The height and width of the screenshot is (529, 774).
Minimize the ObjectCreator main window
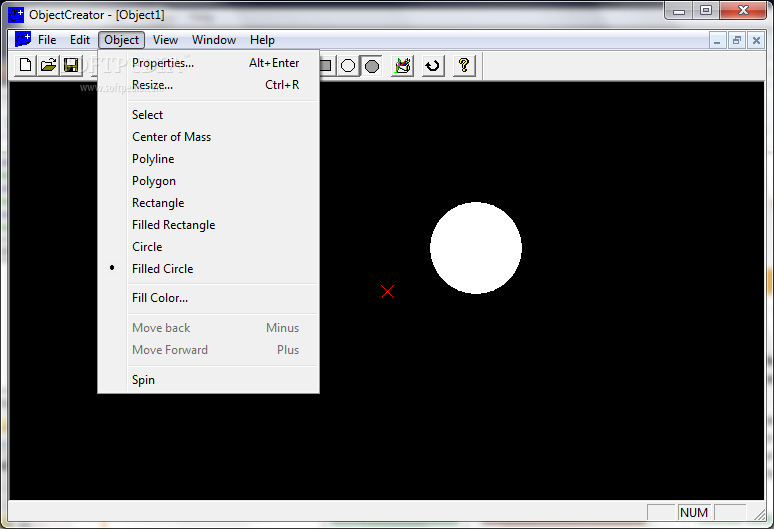[679, 11]
